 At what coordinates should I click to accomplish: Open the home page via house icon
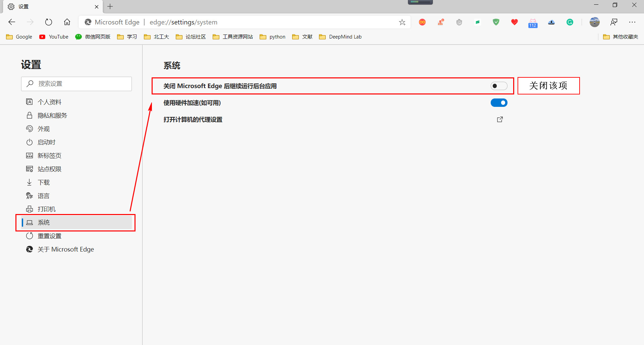[67, 22]
